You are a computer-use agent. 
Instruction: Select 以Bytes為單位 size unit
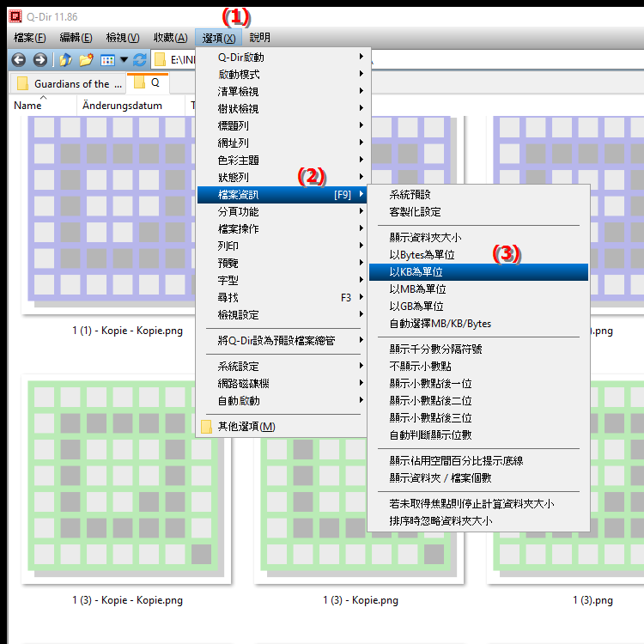click(478, 255)
